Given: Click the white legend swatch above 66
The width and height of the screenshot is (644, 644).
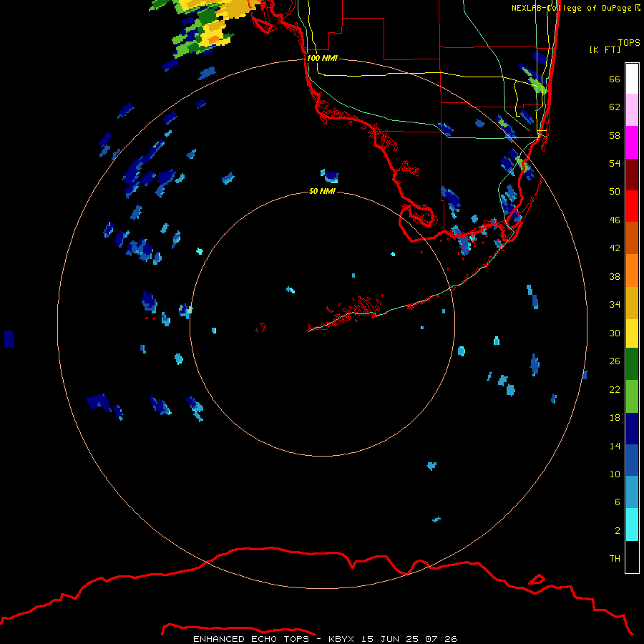Looking at the screenshot, I should pos(632,79).
